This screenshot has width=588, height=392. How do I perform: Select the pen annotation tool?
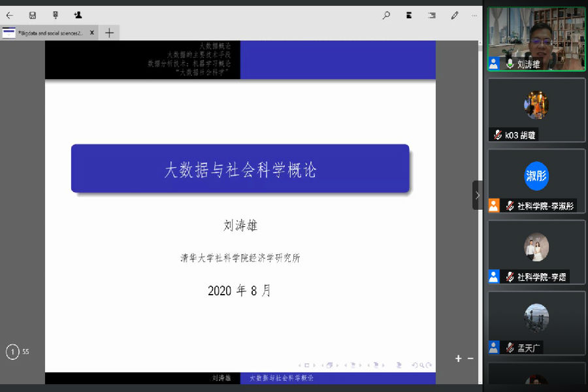click(455, 15)
